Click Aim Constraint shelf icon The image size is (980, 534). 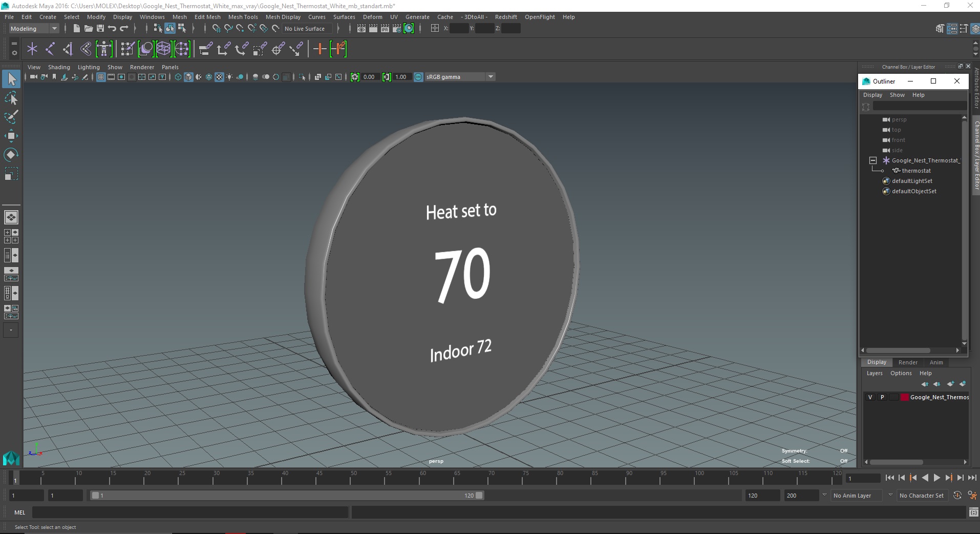point(278,49)
